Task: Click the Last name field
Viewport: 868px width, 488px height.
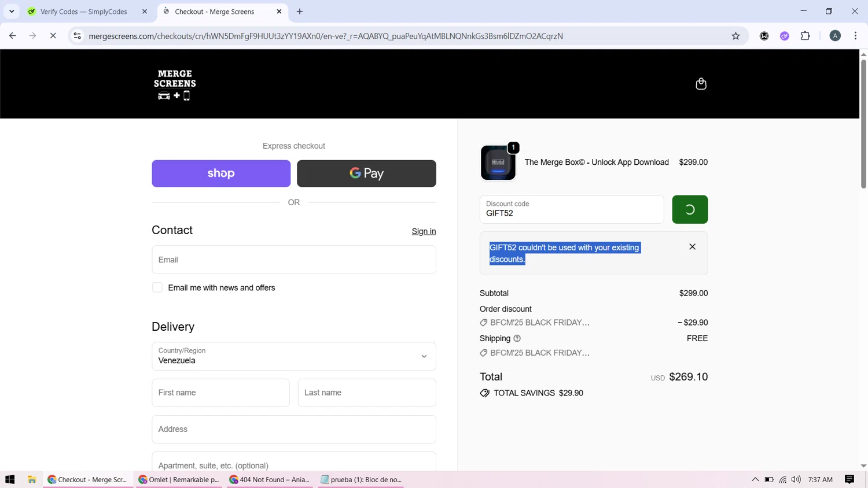Action: [367, 393]
